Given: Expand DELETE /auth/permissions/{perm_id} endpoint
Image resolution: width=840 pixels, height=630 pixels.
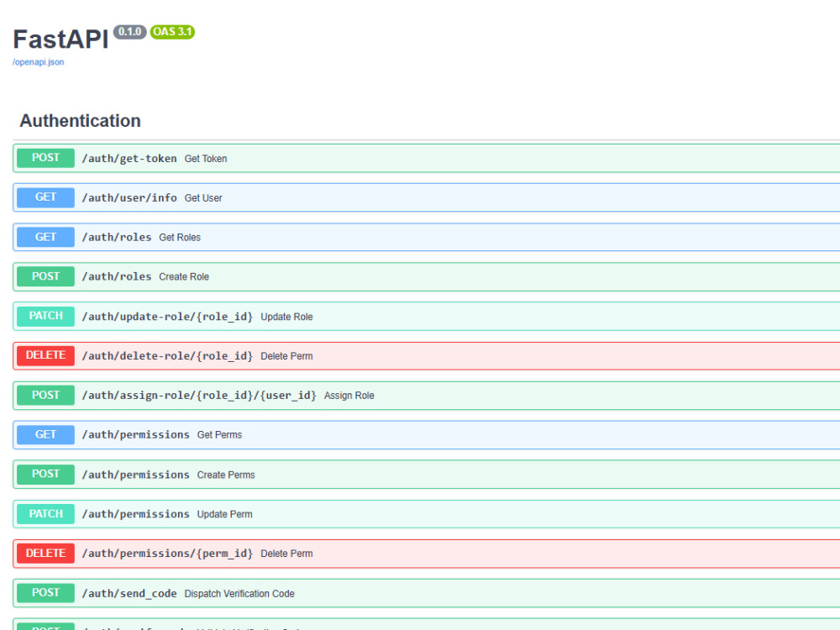Looking at the screenshot, I should 427,554.
